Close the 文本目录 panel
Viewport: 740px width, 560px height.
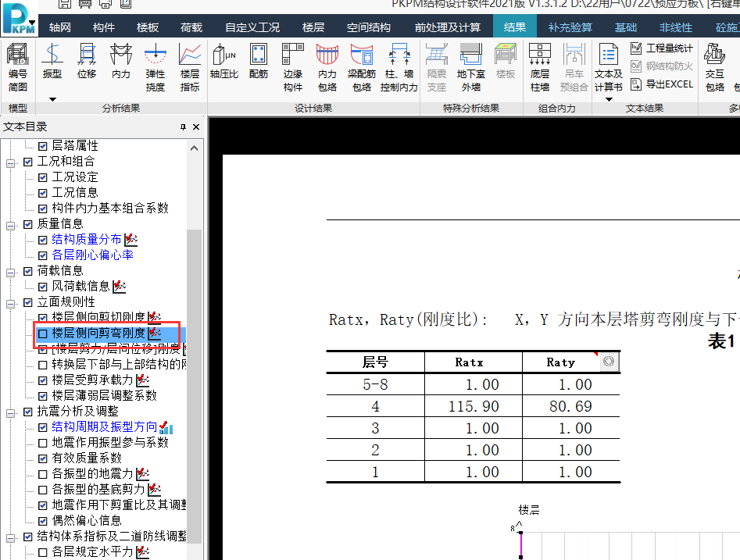point(196,127)
